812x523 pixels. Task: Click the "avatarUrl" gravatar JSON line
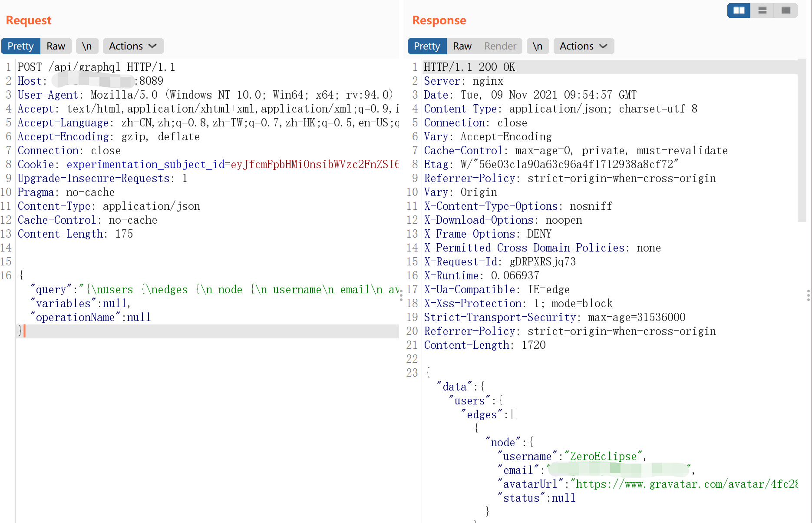(x=647, y=484)
